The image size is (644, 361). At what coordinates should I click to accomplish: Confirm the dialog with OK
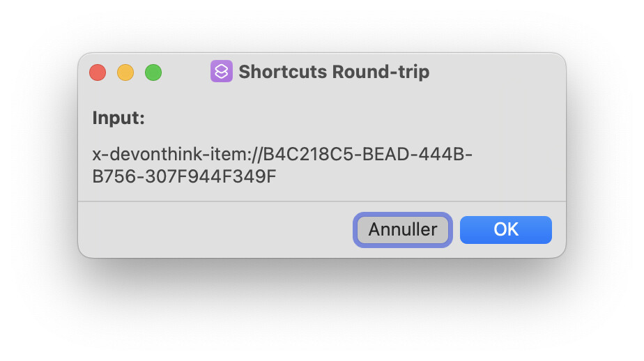tap(505, 230)
